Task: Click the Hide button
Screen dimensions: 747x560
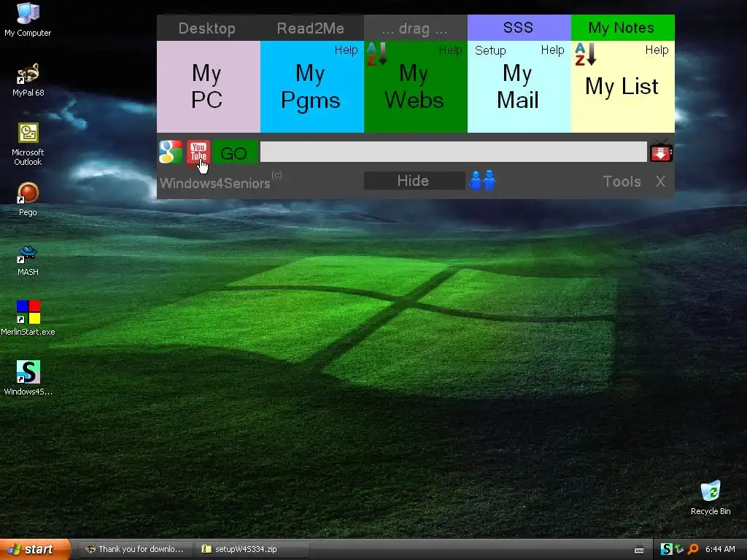Action: pyautogui.click(x=414, y=181)
